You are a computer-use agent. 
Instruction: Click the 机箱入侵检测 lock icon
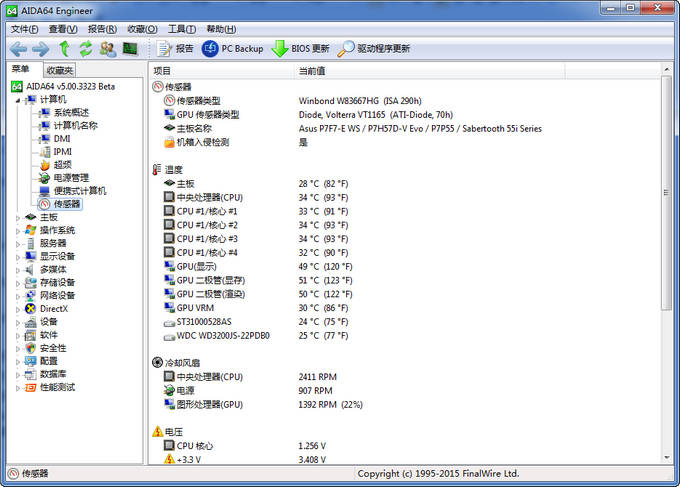tap(169, 142)
